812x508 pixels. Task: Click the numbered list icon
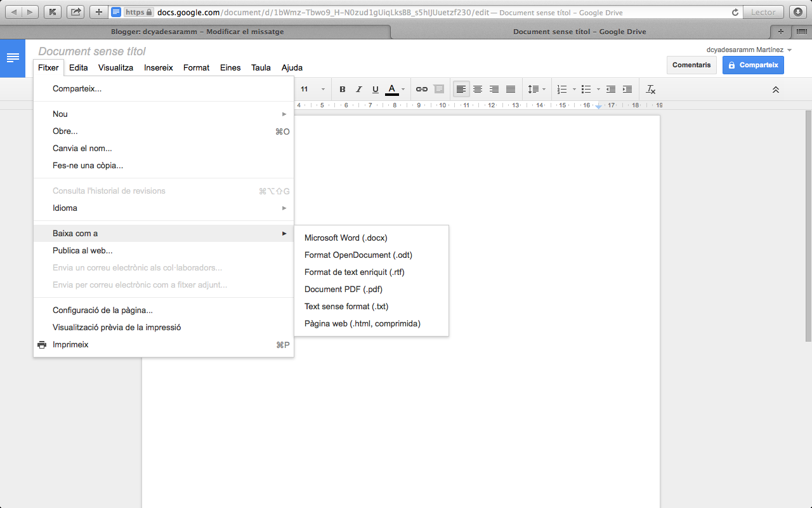(x=561, y=90)
